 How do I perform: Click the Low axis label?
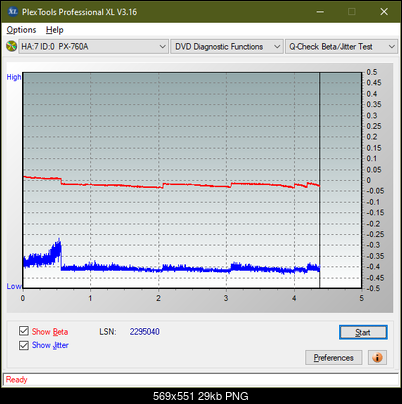14,286
